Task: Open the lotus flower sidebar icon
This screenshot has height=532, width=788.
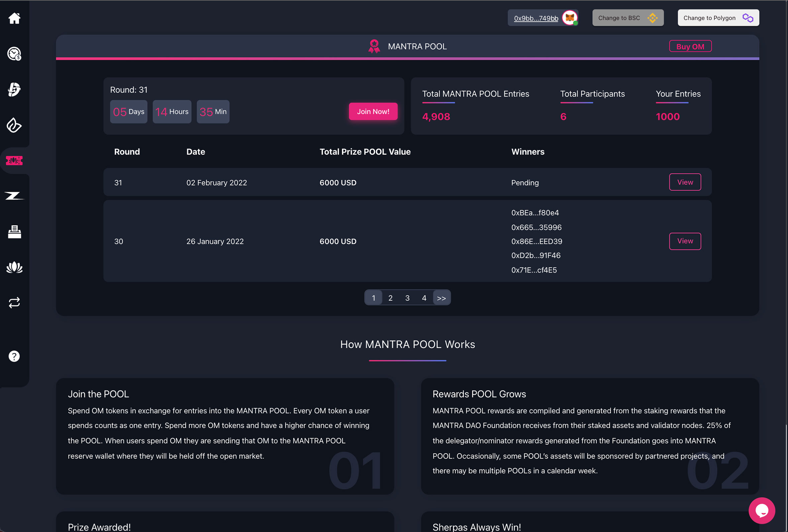Action: pyautogui.click(x=14, y=267)
